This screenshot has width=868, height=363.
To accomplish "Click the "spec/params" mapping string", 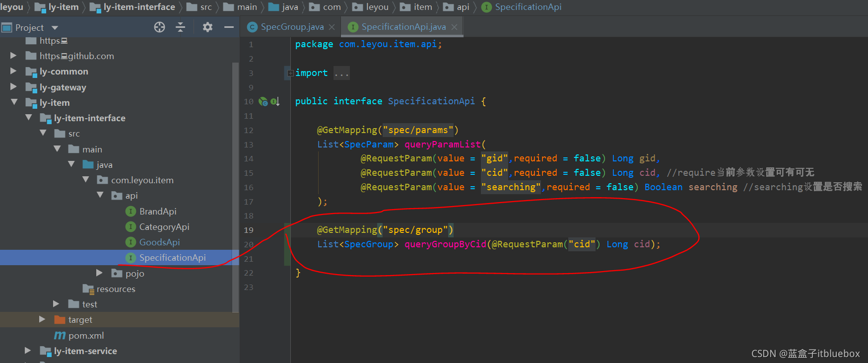I will pyautogui.click(x=418, y=130).
